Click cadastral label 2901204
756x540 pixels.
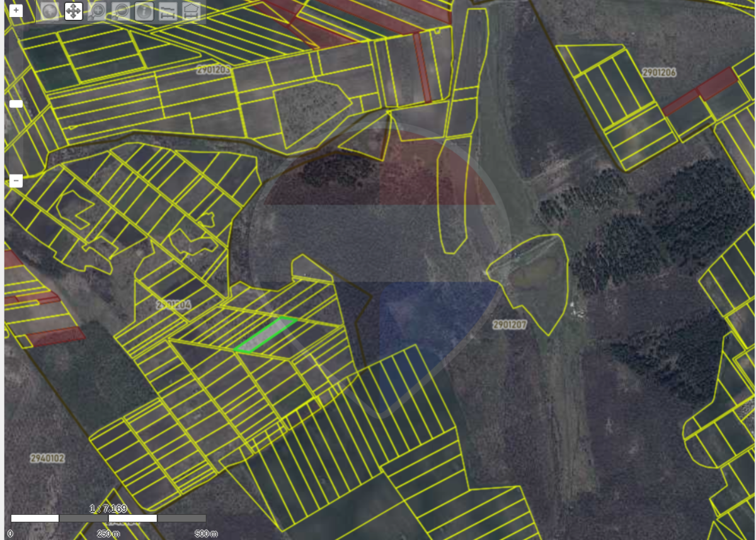click(x=173, y=305)
